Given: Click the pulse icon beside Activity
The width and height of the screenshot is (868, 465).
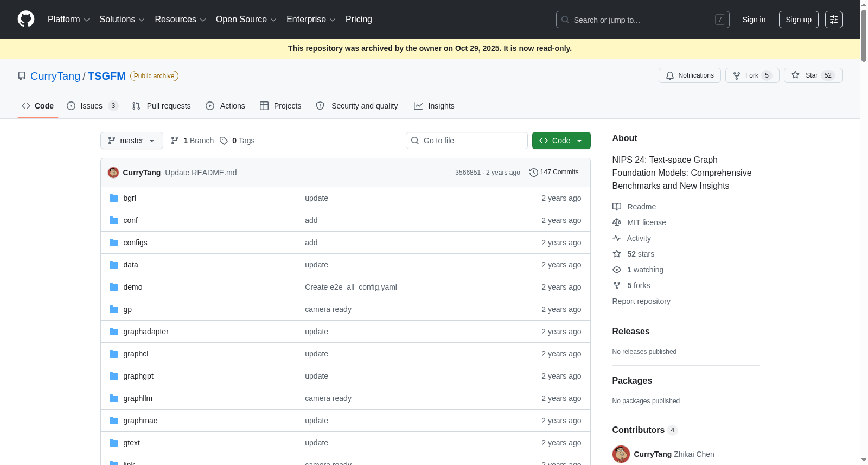Looking at the screenshot, I should click(617, 238).
